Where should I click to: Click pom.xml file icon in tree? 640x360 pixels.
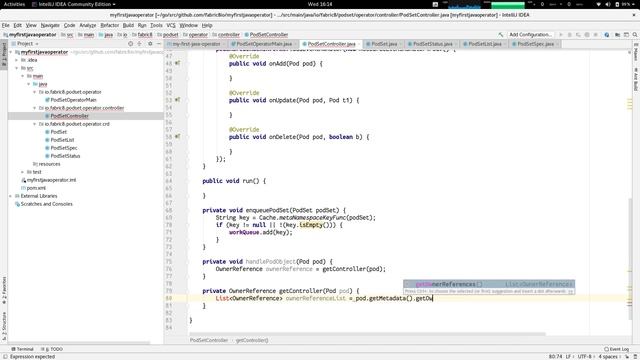23,188
